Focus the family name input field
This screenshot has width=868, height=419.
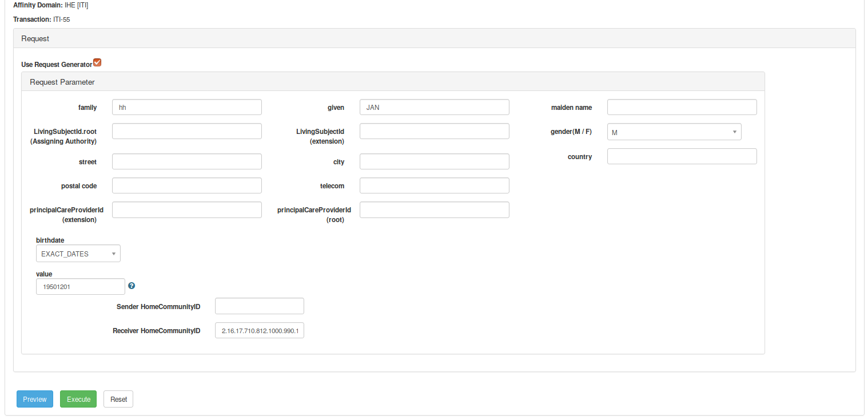186,107
